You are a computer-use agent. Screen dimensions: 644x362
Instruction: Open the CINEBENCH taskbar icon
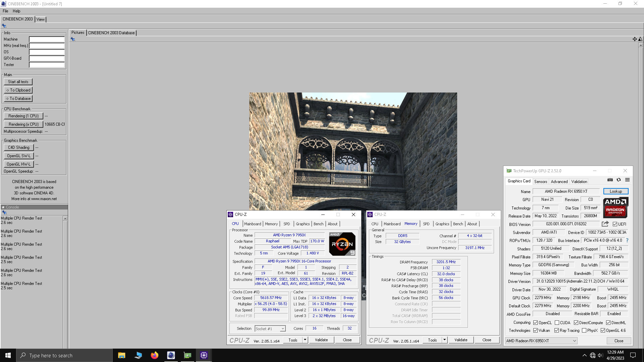(x=171, y=355)
